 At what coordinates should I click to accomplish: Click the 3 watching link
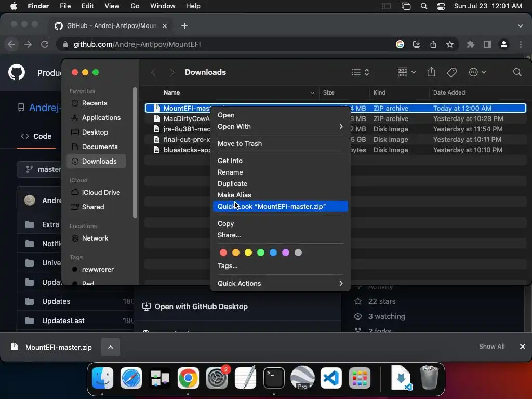(387, 316)
